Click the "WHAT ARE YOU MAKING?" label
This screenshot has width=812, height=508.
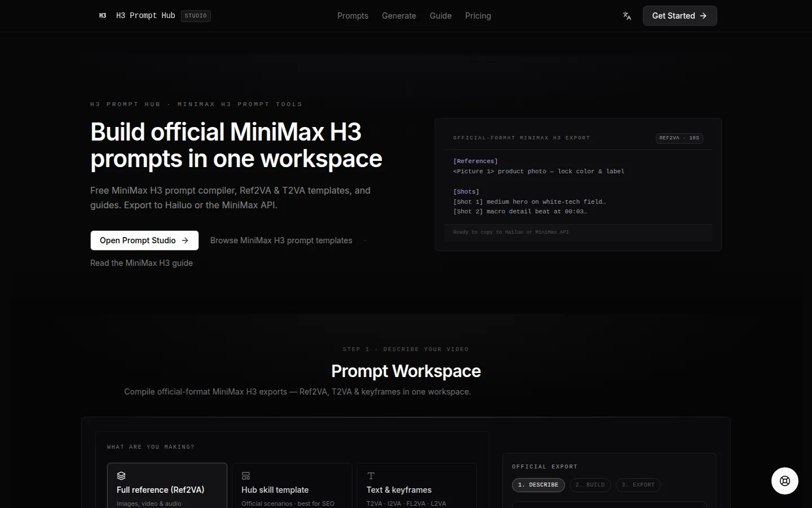[151, 447]
